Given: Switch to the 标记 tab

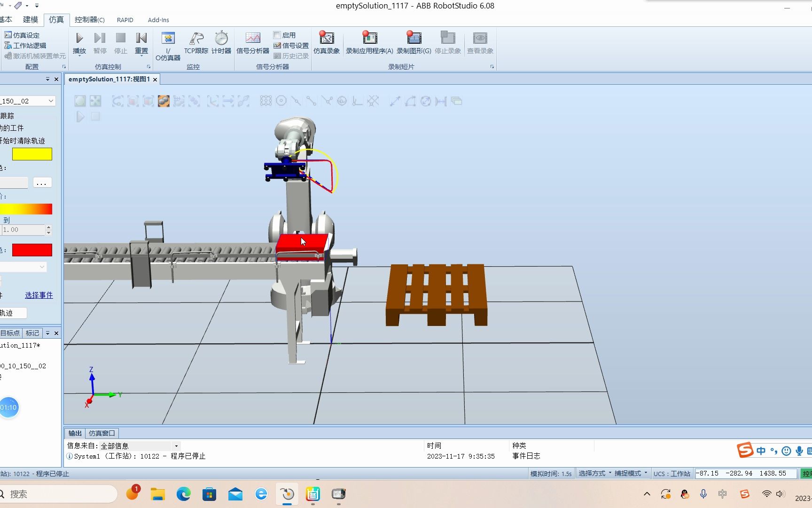Looking at the screenshot, I should [x=32, y=333].
